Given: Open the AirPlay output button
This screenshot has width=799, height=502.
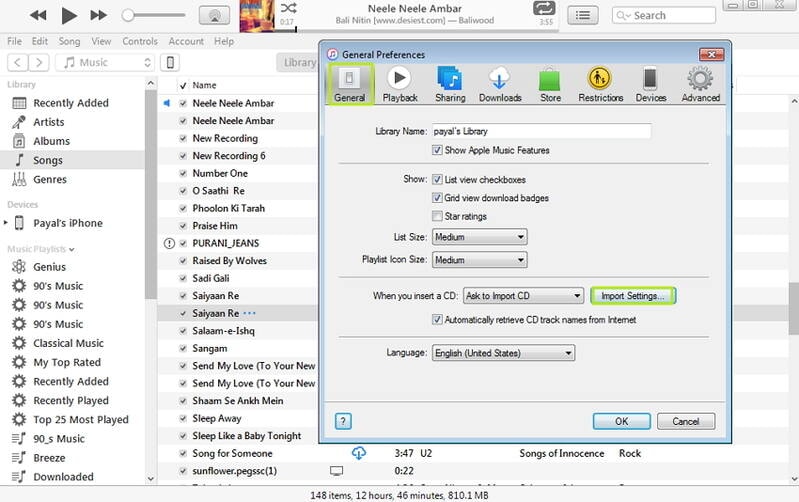Looking at the screenshot, I should [x=214, y=16].
